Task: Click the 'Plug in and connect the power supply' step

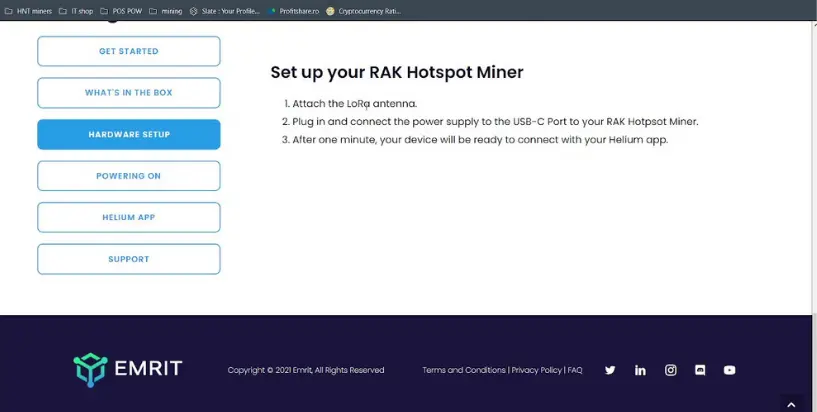Action: click(x=495, y=122)
